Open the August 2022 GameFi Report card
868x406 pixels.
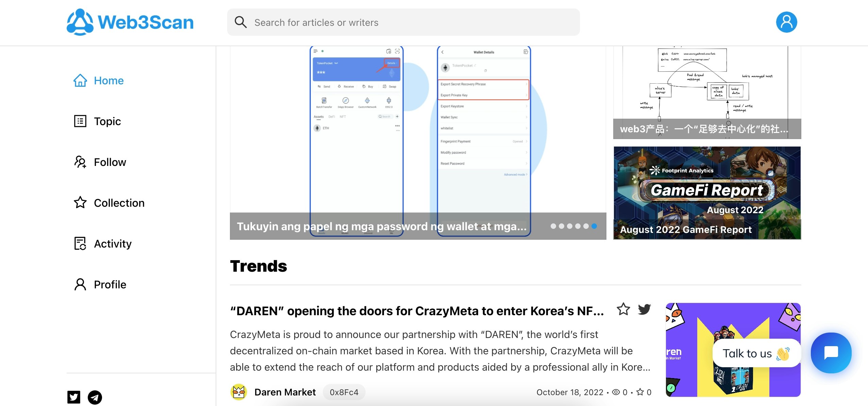click(x=707, y=193)
